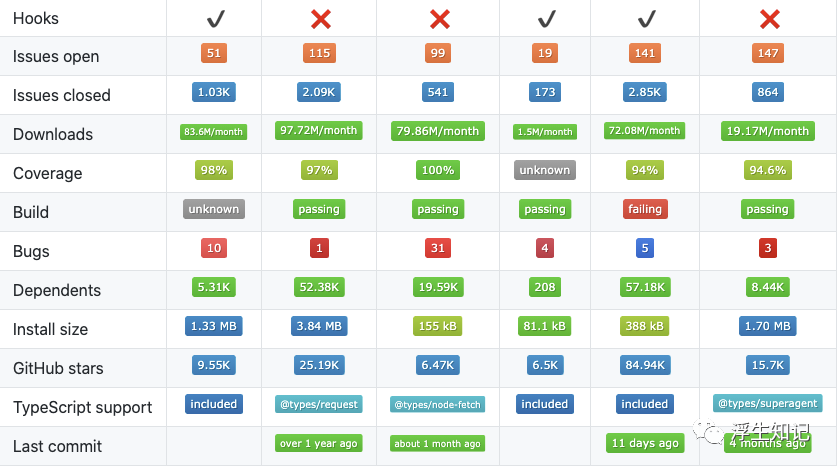Open the 84.94K GitHub stars badge
This screenshot has width=837, height=468.
(645, 365)
